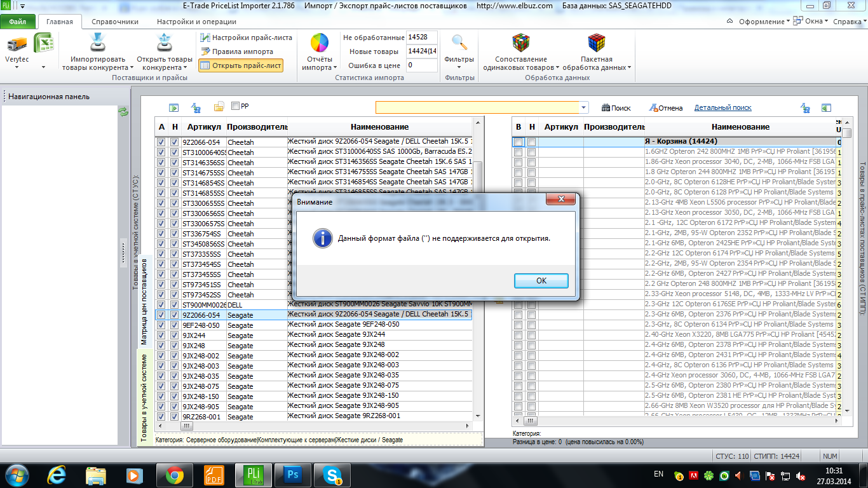Toggle column A checkbox for 9JX248-905 row
Image resolution: width=868 pixels, height=488 pixels.
[161, 407]
